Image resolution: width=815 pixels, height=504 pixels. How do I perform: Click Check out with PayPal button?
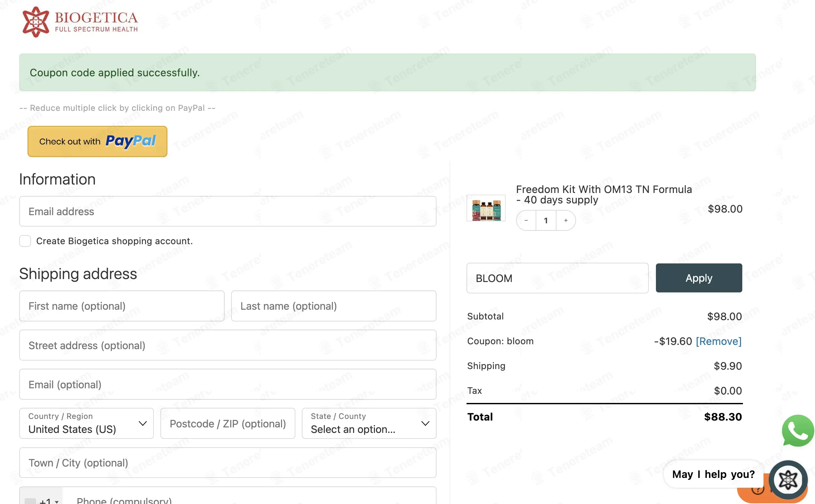point(97,141)
